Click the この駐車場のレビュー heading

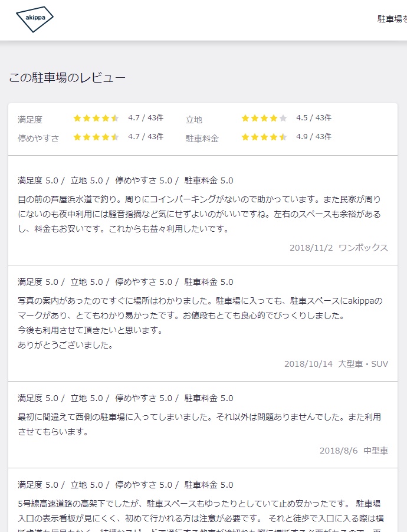[x=67, y=78]
